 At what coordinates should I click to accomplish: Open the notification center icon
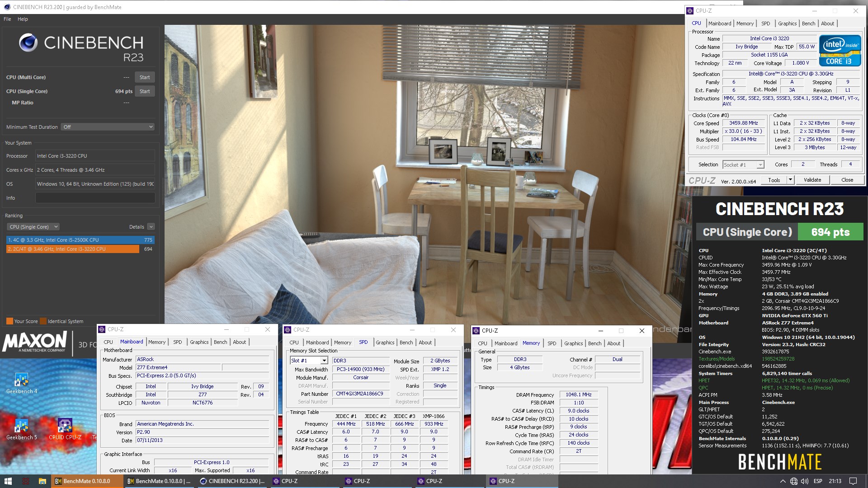[x=853, y=481]
